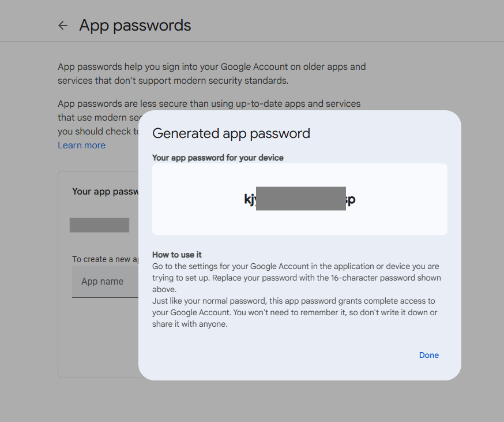Click the visible "kj" password characters
This screenshot has width=504, height=422.
[250, 200]
